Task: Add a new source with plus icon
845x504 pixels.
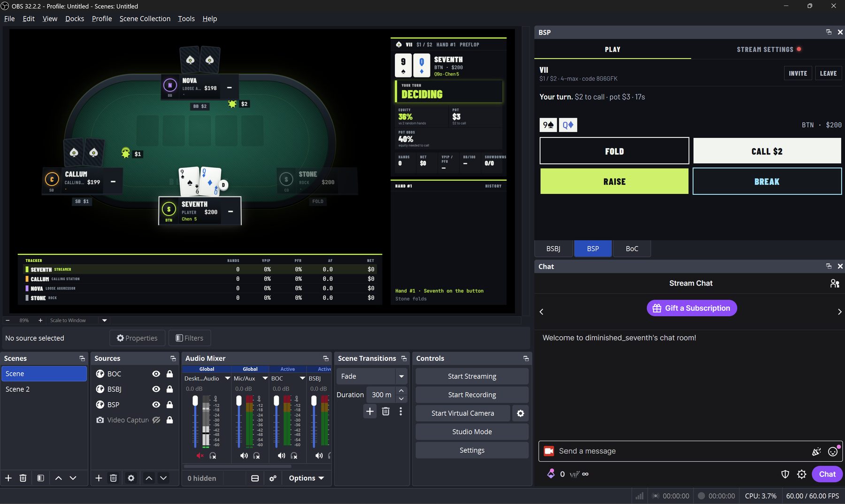Action: tap(99, 478)
